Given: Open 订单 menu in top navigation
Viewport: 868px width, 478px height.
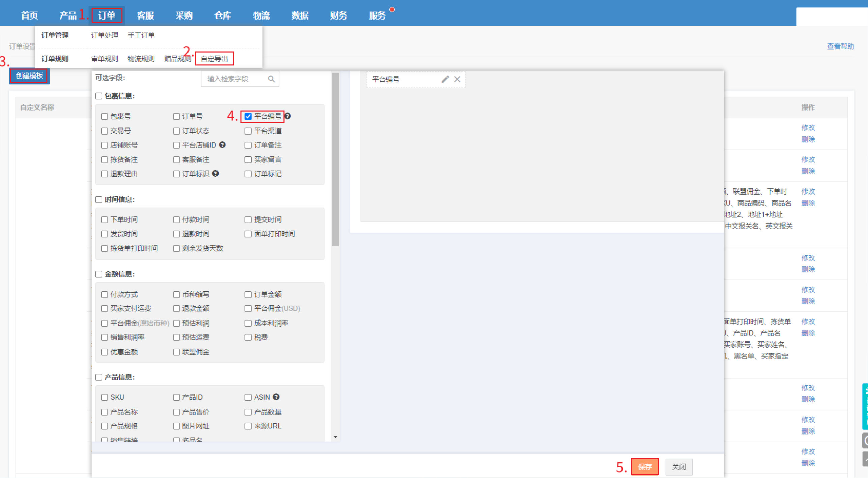Looking at the screenshot, I should coord(107,16).
